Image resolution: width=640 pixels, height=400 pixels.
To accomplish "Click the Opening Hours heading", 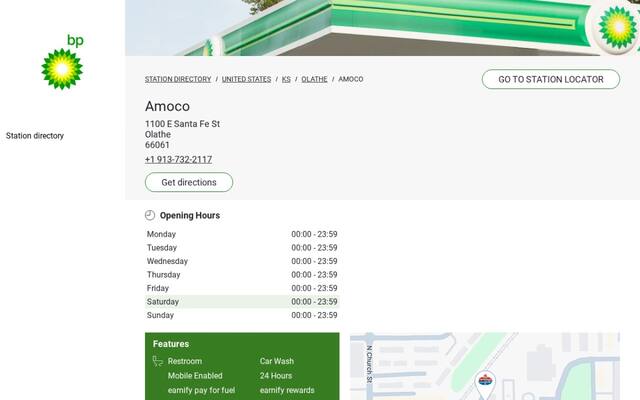I will click(x=190, y=216).
